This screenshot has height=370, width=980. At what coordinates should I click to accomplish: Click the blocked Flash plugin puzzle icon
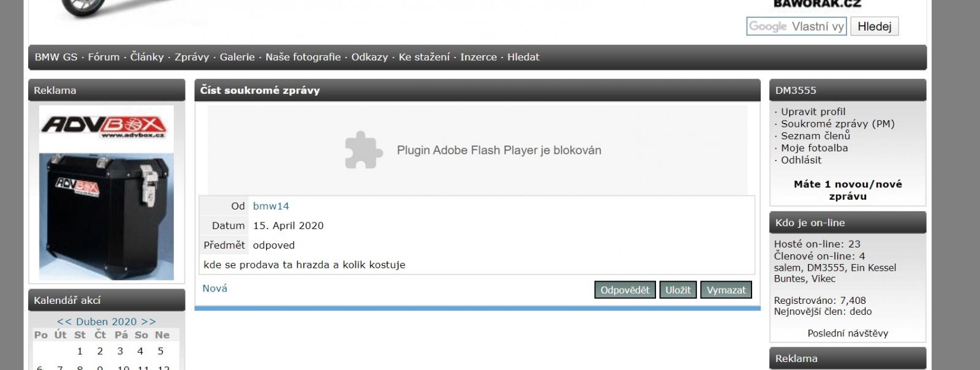click(x=364, y=150)
